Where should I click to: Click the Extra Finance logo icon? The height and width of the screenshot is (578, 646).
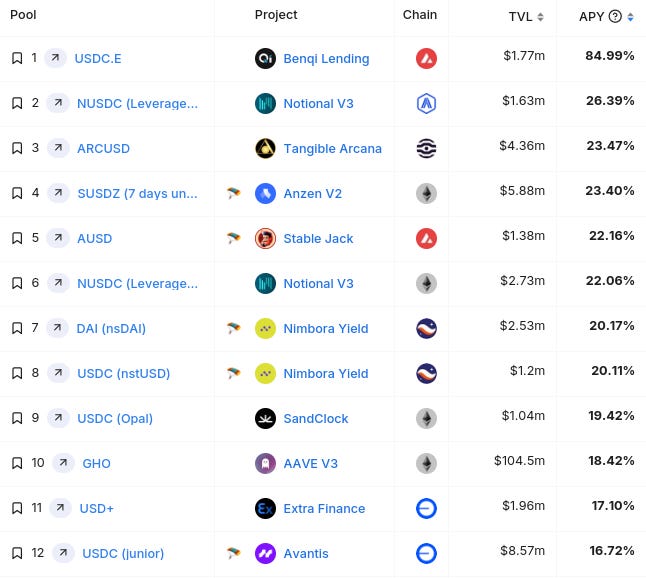coord(265,508)
